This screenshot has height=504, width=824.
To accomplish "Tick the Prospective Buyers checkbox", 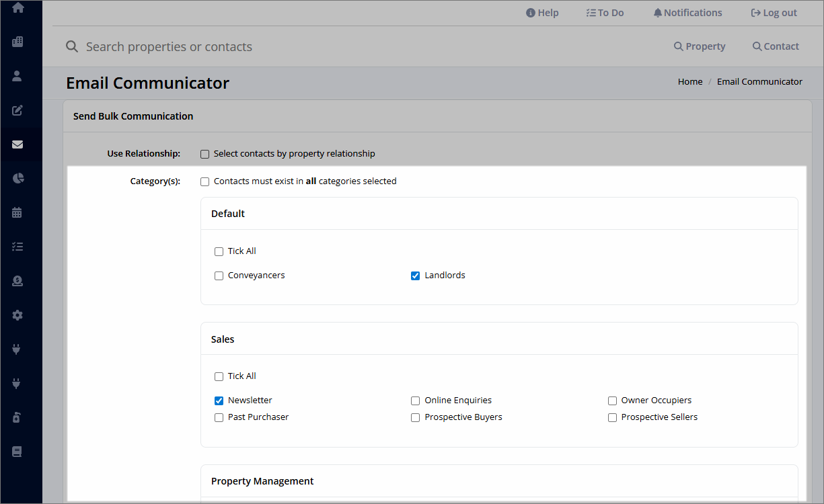I will click(x=415, y=417).
